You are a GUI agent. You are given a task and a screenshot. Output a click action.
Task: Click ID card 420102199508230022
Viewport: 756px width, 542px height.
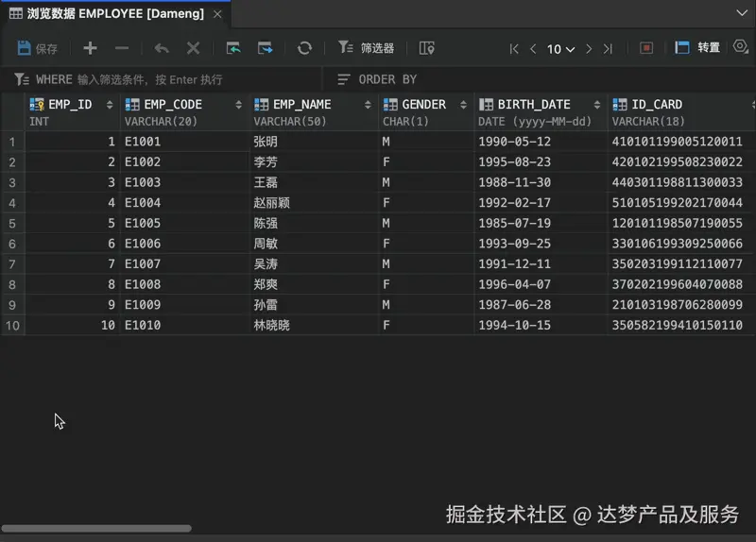(681, 161)
